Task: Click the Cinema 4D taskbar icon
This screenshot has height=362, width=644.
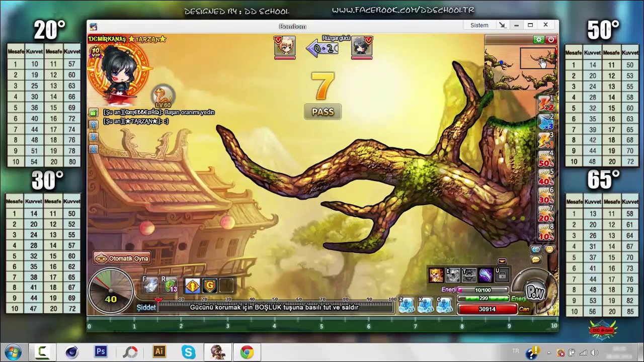Action: pos(71,352)
